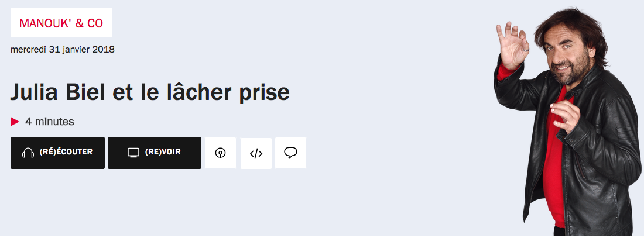This screenshot has width=644, height=238.
Task: Click the host's red sweater
Action: click(x=554, y=164)
